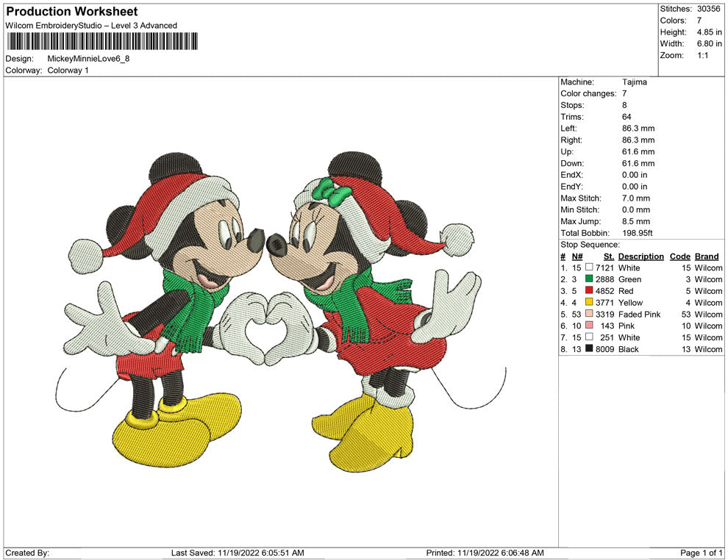728x560 pixels.
Task: Click the 'St.' column header
Action: point(609,256)
